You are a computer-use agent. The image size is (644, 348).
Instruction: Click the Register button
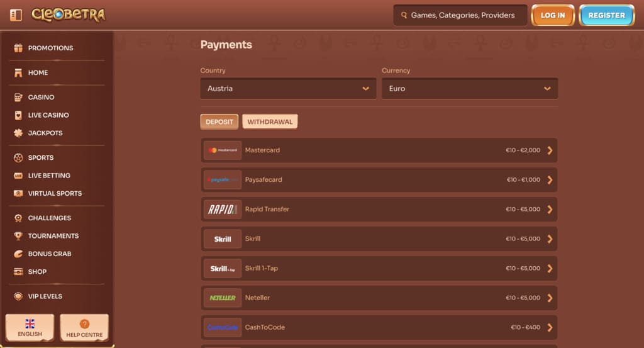(x=607, y=15)
